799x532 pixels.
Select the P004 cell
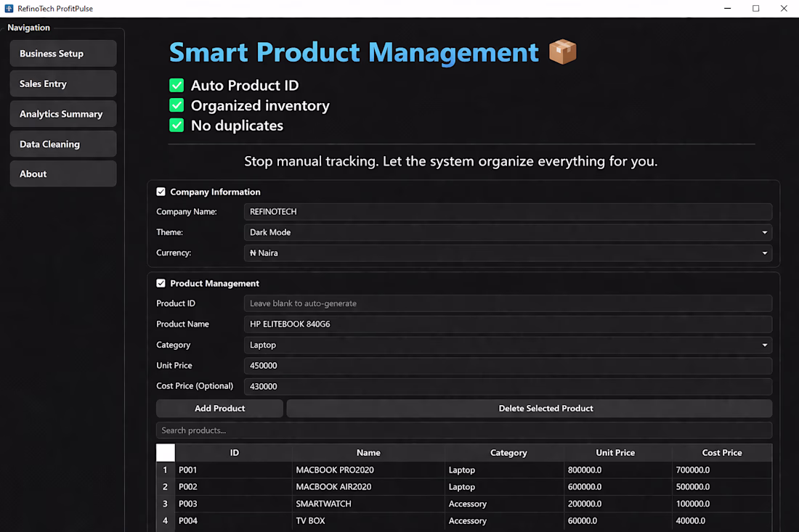pos(234,521)
